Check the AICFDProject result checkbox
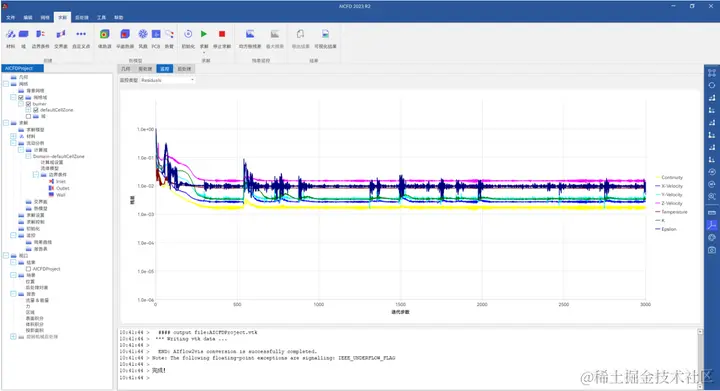 pos(28,269)
